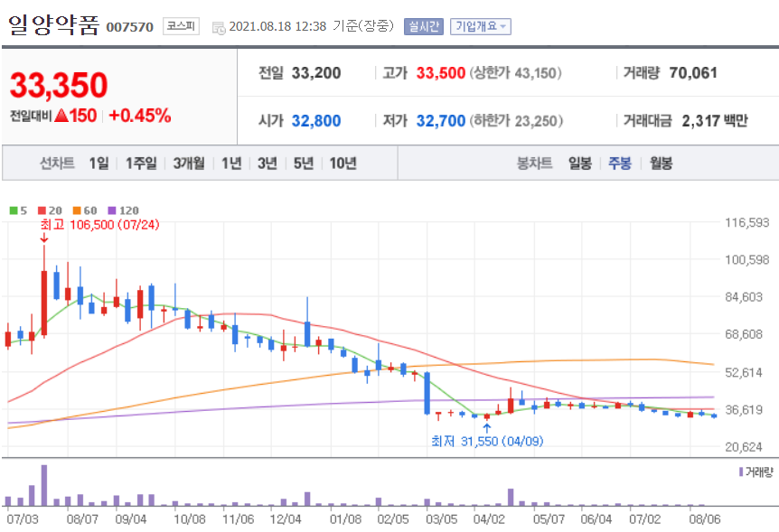Click the 03/05 date axis label
Screen dimensions: 779x532
(x=442, y=519)
